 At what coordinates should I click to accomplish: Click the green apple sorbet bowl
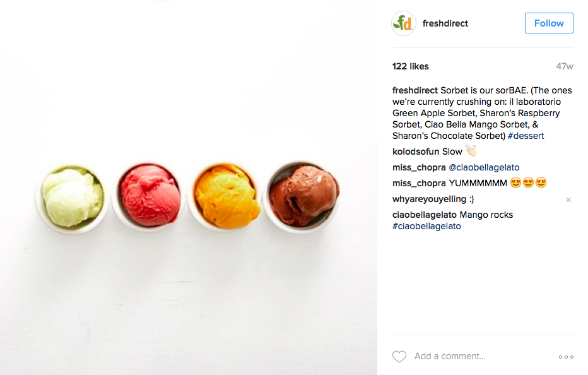[x=71, y=198]
